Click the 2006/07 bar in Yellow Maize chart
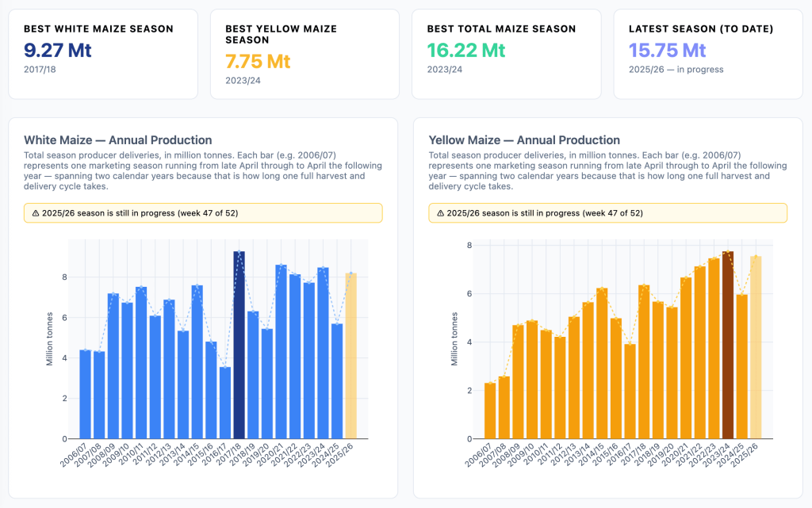812x508 pixels. pyautogui.click(x=490, y=411)
